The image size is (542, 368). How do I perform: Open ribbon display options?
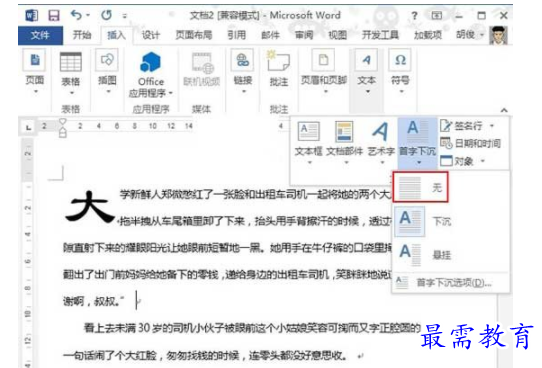437,16
